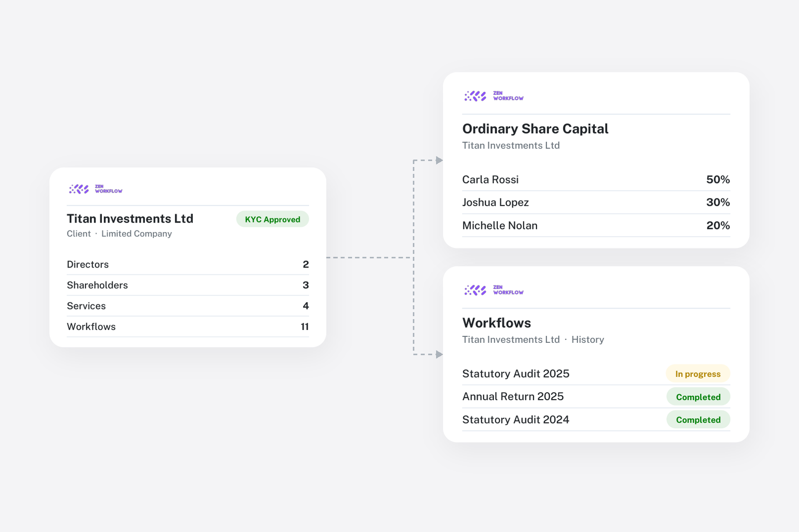Click the Ordinary Share Capital heading
Viewport: 799px width, 532px height.
click(535, 129)
